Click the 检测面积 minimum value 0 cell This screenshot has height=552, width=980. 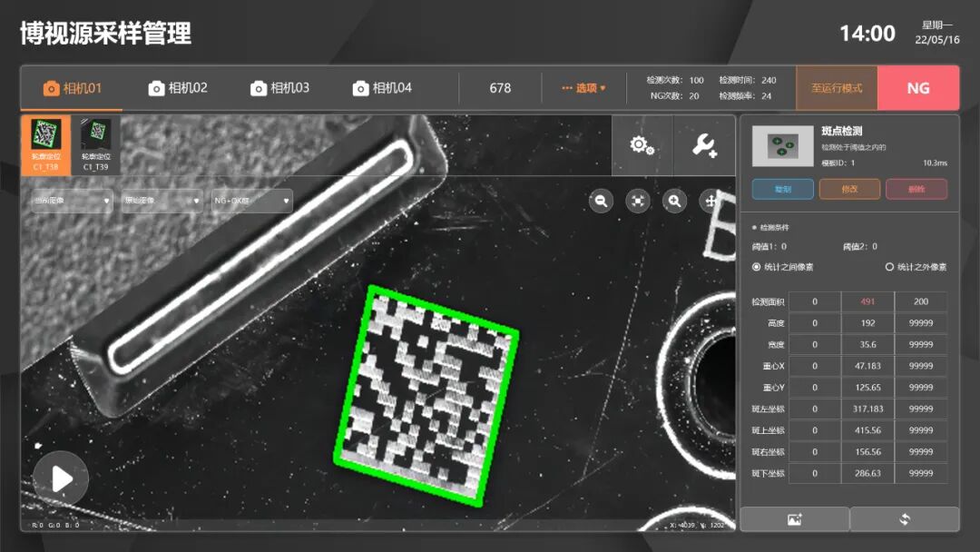click(x=814, y=301)
